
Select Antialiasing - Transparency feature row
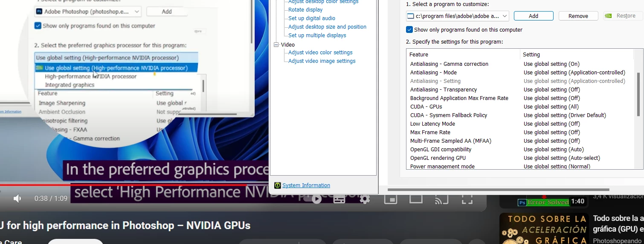(444, 89)
